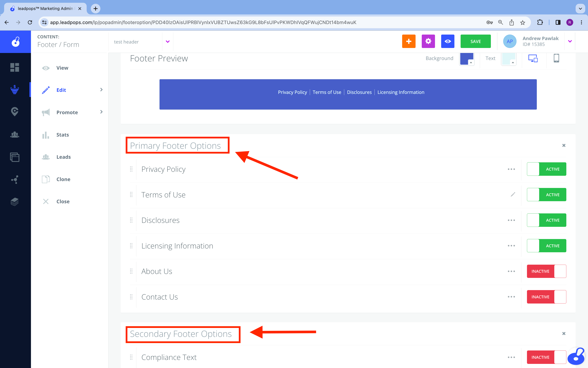Open the three-dot menu for About Us
The width and height of the screenshot is (588, 368).
click(511, 271)
